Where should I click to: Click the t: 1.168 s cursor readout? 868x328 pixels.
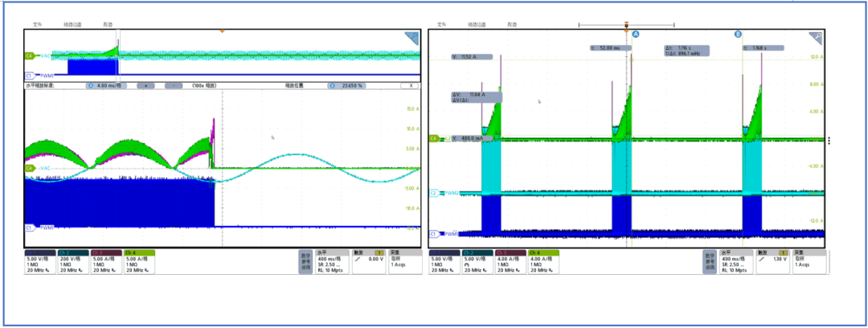pos(764,47)
